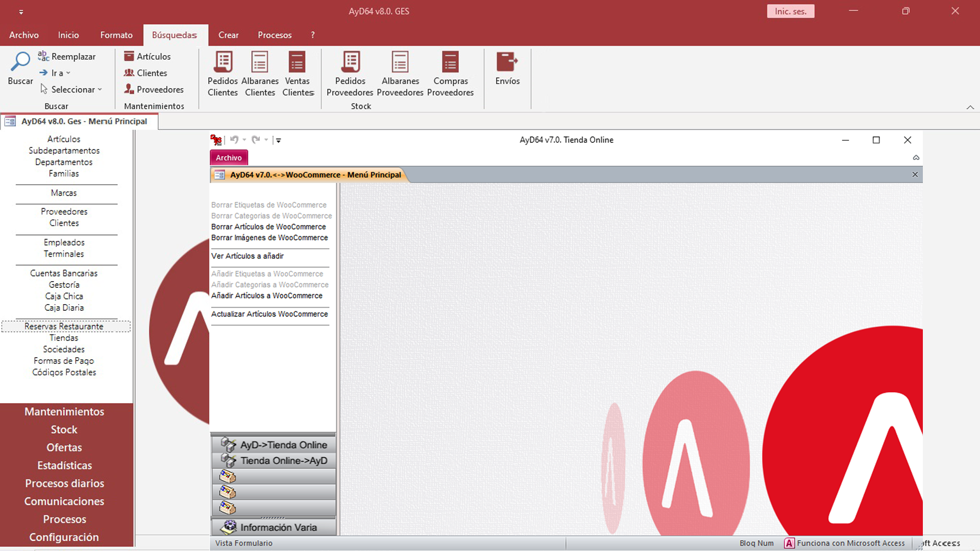Expand the Estadísticas navigation section

click(64, 465)
